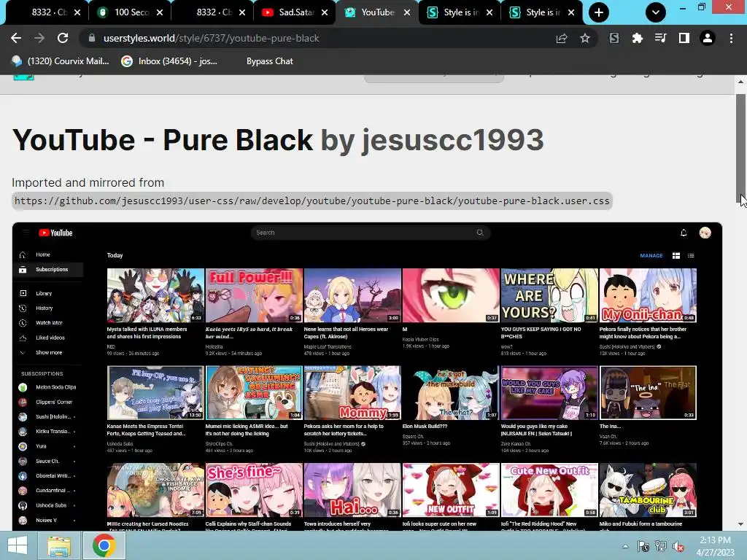Toggle the browser side panel icon
This screenshot has height=560, width=747.
(x=684, y=38)
